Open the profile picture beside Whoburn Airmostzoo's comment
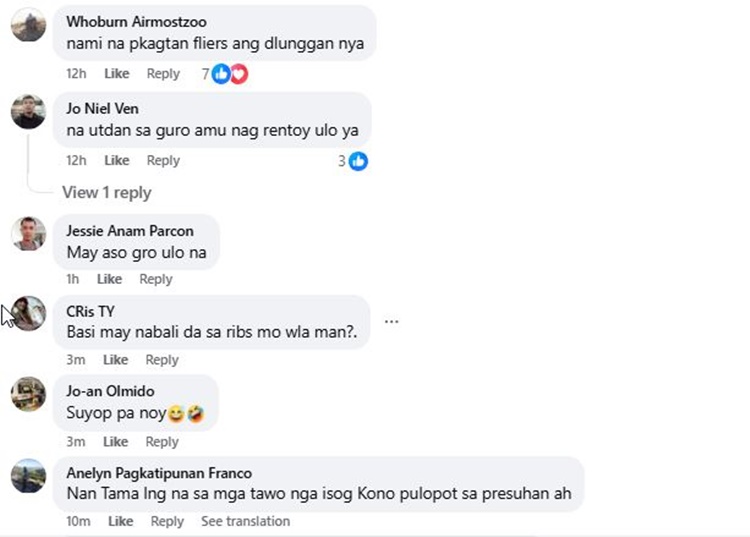This screenshot has height=537, width=750. [x=28, y=24]
